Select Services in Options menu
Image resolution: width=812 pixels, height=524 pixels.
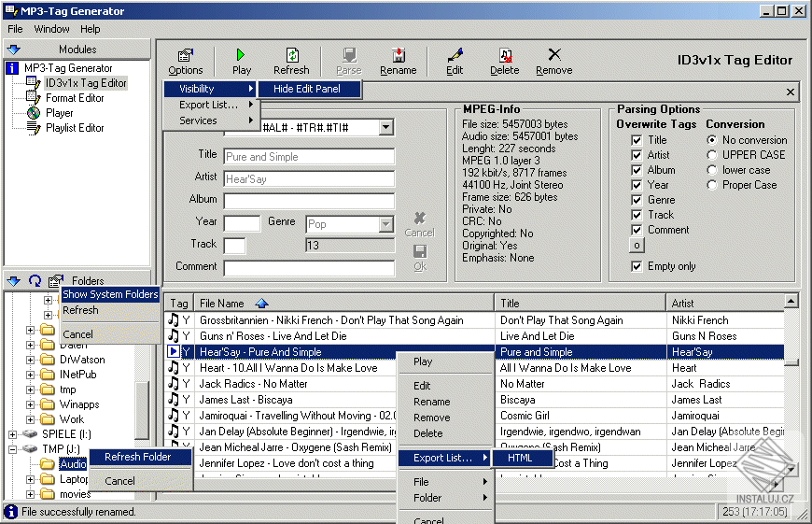212,120
